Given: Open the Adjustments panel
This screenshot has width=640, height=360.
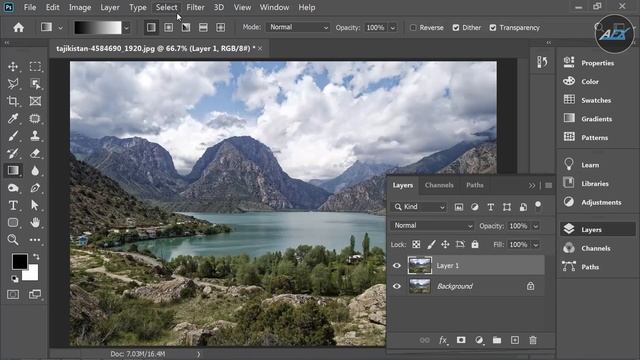Looking at the screenshot, I should coord(601,202).
